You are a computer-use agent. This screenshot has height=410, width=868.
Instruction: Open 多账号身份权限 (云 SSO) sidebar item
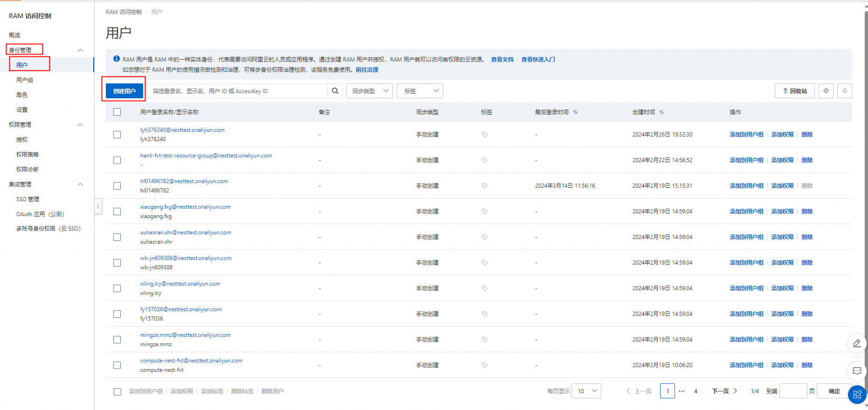pyautogui.click(x=48, y=229)
